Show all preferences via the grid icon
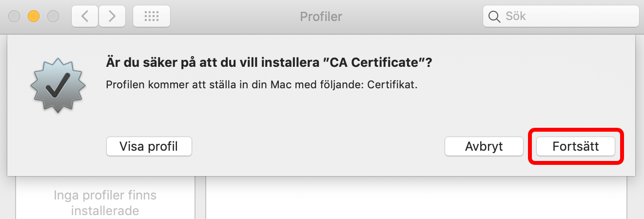This screenshot has height=219, width=644. click(x=152, y=17)
